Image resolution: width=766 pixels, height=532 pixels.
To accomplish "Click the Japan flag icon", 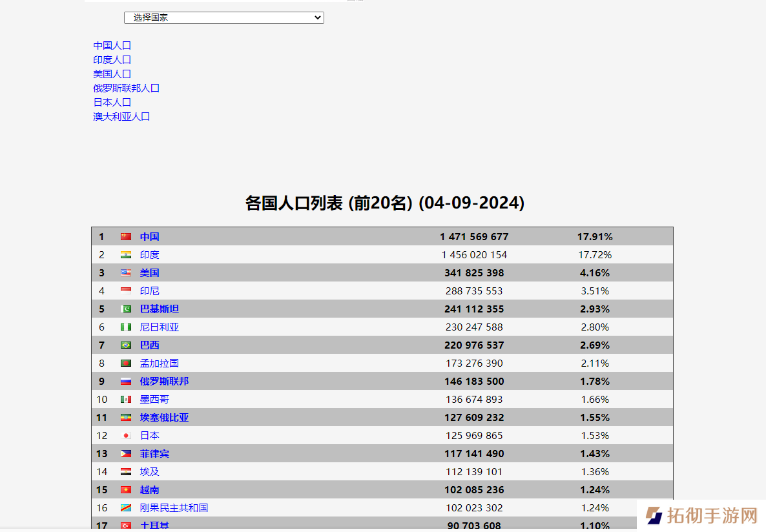I will (126, 436).
